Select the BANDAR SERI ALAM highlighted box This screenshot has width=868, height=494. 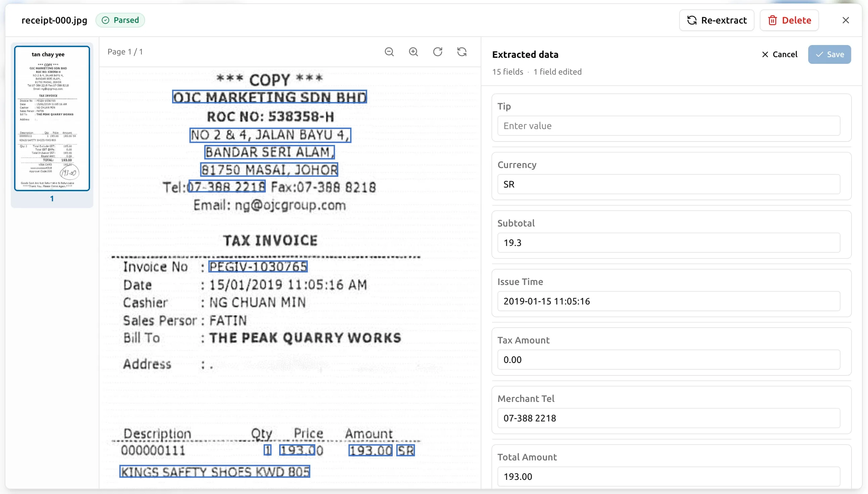(269, 152)
